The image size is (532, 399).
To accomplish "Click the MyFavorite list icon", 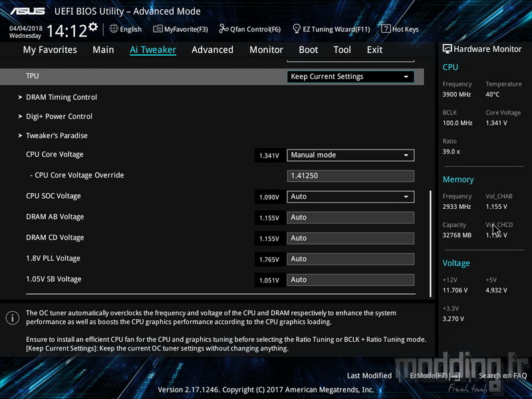I will point(158,29).
